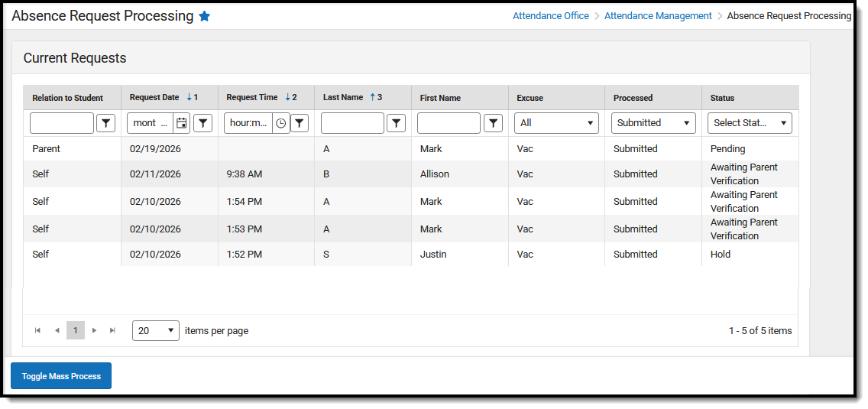Image resolution: width=868 pixels, height=409 pixels.
Task: Click Relation to Student filter text box
Action: 61,123
